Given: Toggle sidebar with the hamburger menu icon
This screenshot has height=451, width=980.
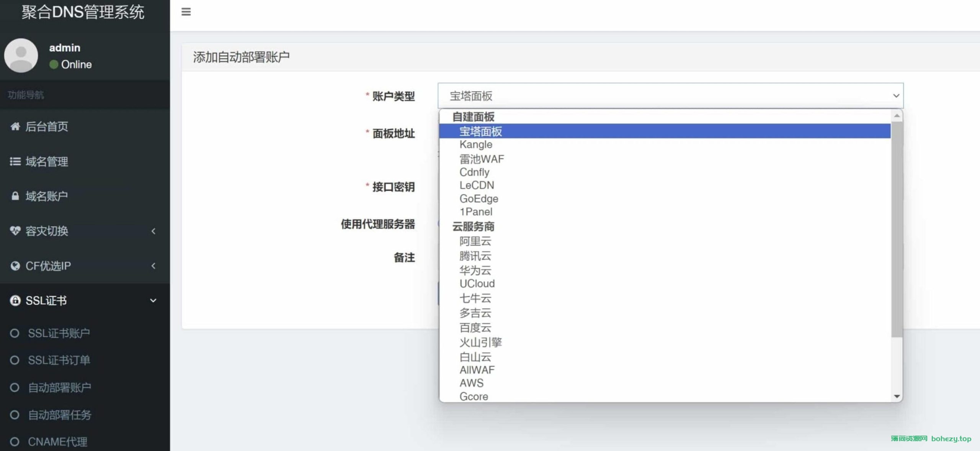Looking at the screenshot, I should (186, 12).
